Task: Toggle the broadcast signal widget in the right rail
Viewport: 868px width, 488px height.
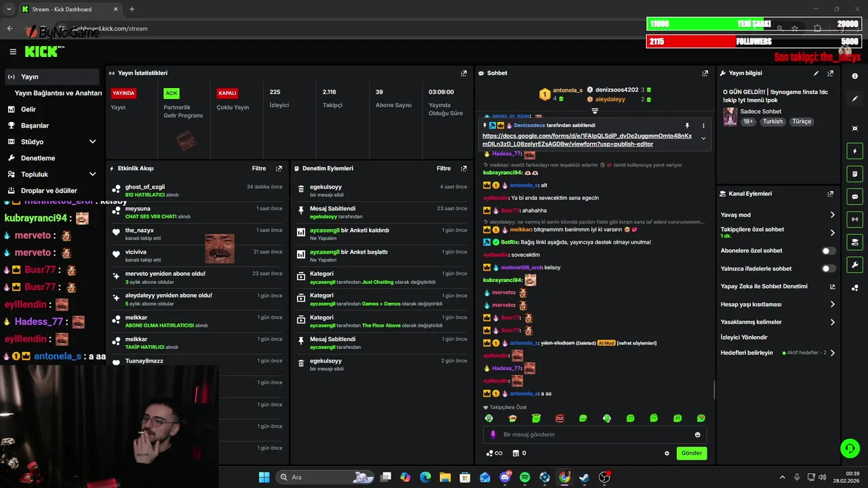Action: (854, 219)
